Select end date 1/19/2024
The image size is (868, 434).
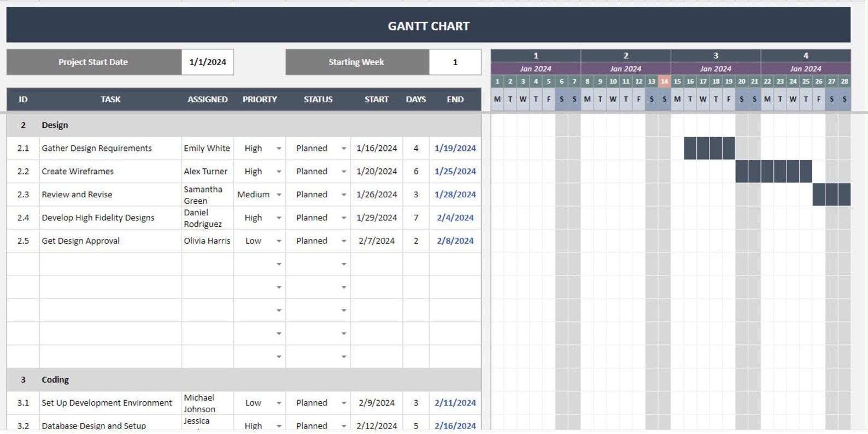pyautogui.click(x=455, y=149)
